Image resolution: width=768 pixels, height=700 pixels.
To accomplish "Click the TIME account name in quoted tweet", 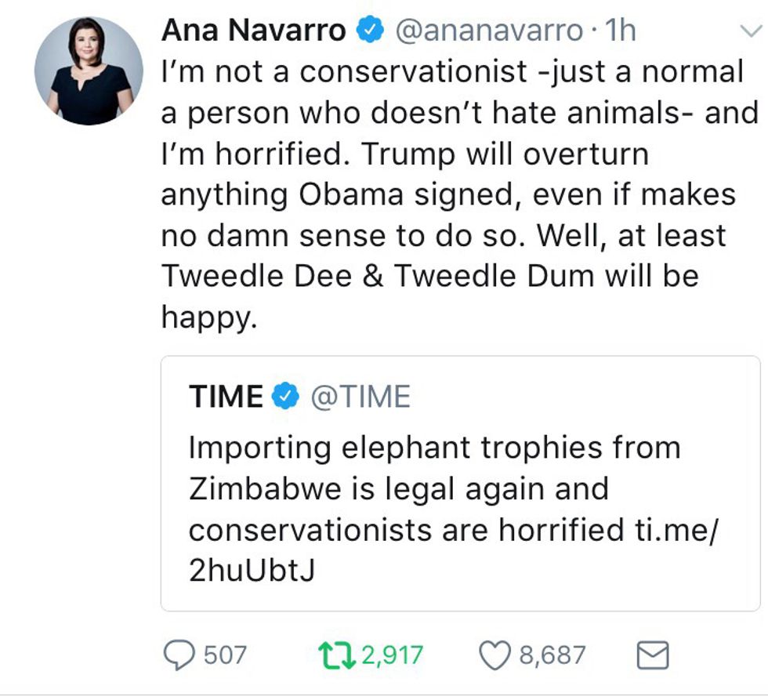I will click(x=226, y=397).
